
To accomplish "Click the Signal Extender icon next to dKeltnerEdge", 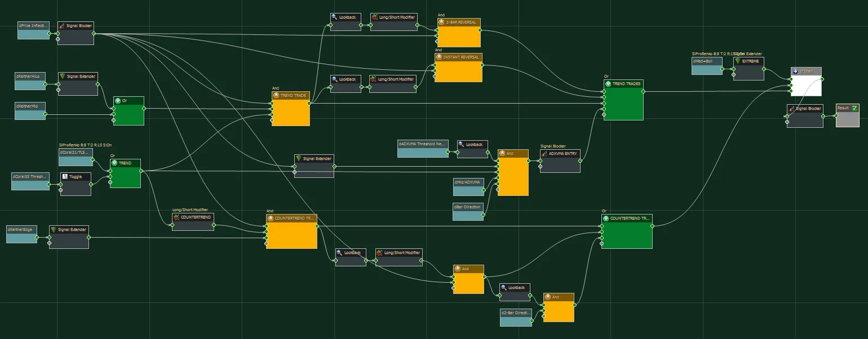I will click(54, 230).
